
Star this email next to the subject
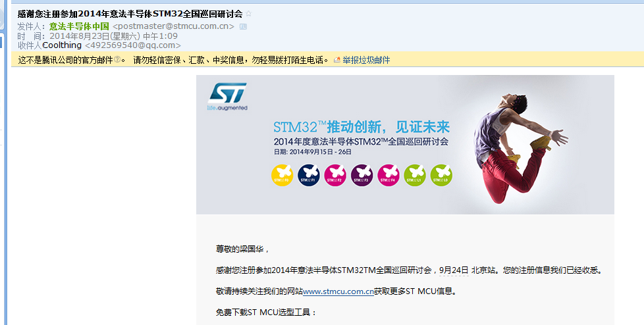248,14
